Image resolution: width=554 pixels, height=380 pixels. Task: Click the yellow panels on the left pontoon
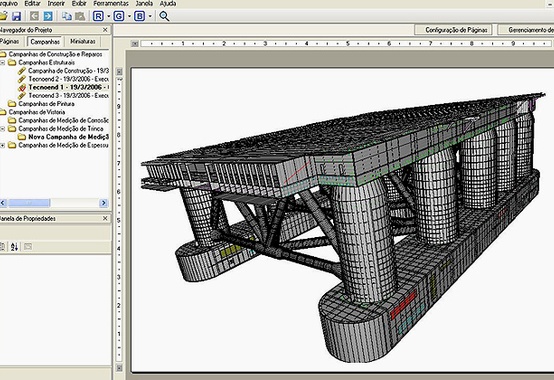231,250
